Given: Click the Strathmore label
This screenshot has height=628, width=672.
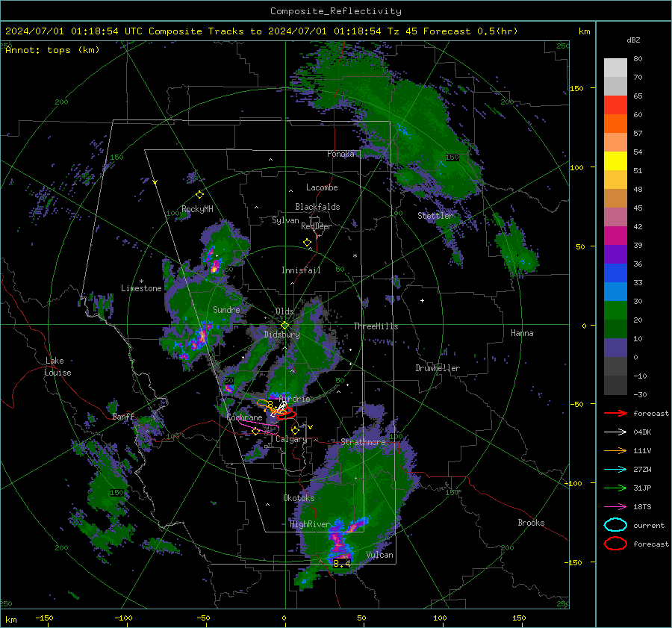Looking at the screenshot, I should pos(363,442).
